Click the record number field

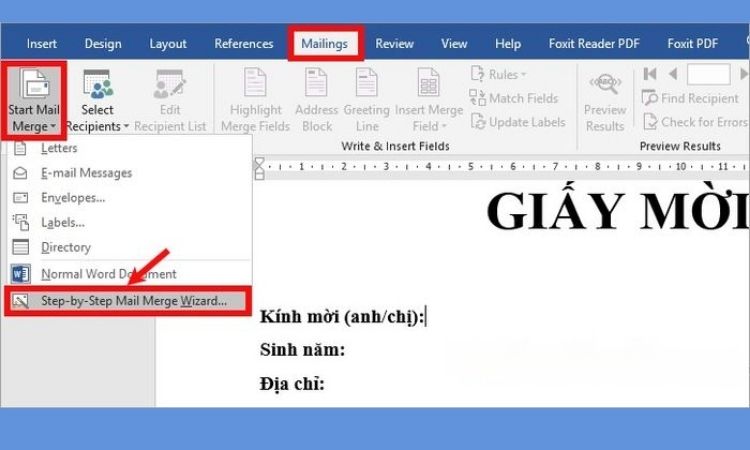click(x=708, y=74)
